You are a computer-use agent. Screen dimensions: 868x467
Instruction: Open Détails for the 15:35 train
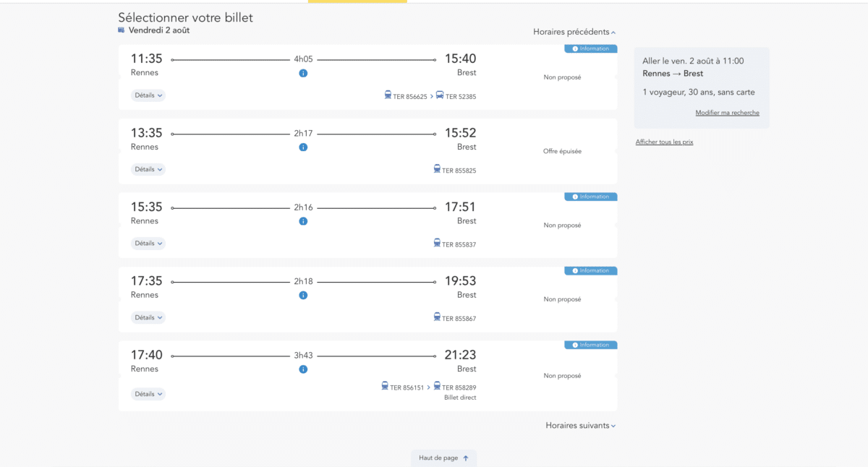tap(148, 244)
